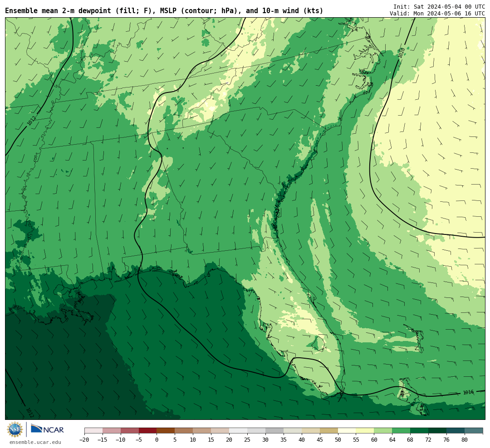This screenshot has height=448, width=490.
Task: Pick the tan swatch between 40 and 45
Action: (x=311, y=431)
